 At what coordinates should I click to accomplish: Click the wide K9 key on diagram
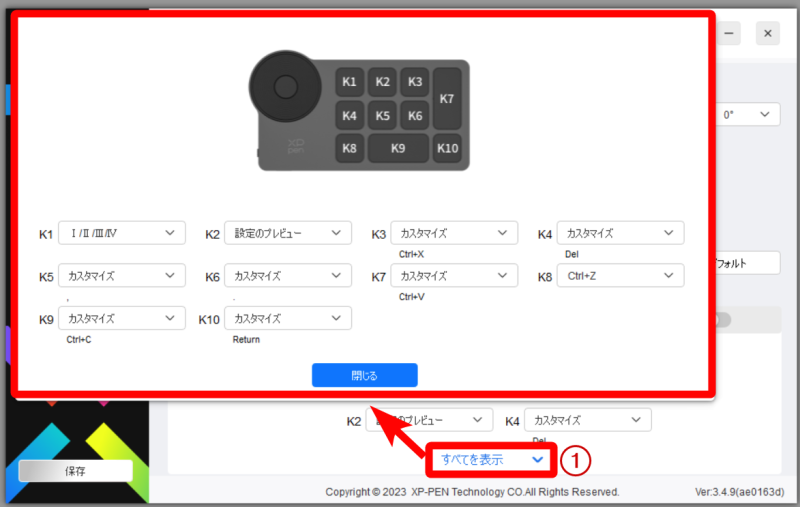(398, 148)
